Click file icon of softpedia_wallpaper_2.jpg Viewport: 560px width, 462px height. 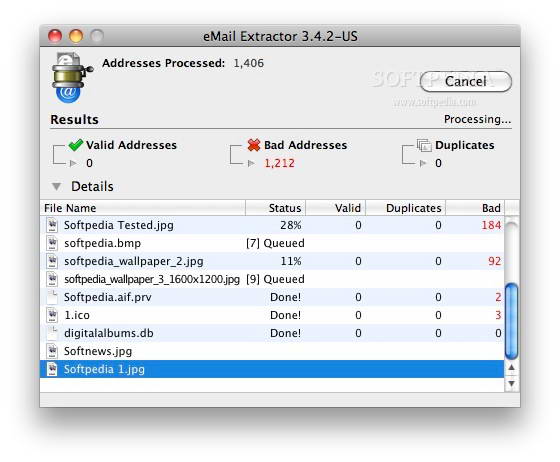coord(52,261)
